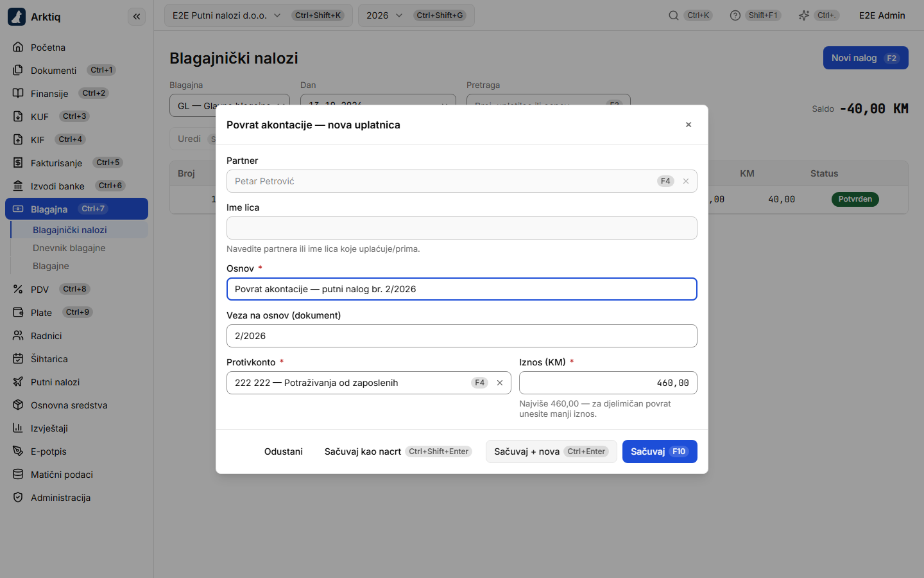924x578 pixels.
Task: Click Sačuvaj kao nacrt button
Action: [398, 451]
